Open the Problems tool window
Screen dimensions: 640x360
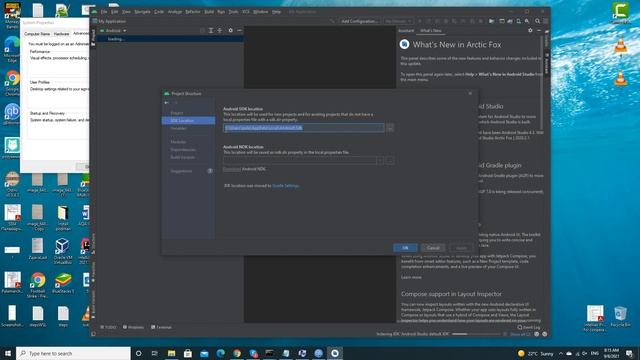(133, 327)
